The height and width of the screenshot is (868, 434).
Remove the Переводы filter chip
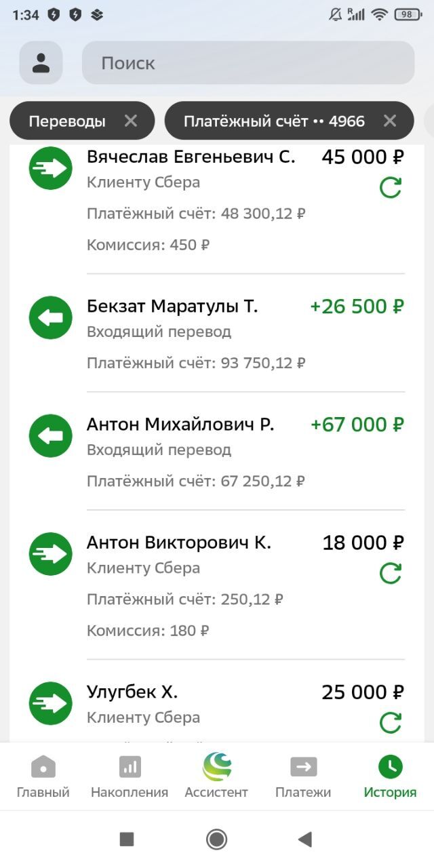pyautogui.click(x=131, y=121)
